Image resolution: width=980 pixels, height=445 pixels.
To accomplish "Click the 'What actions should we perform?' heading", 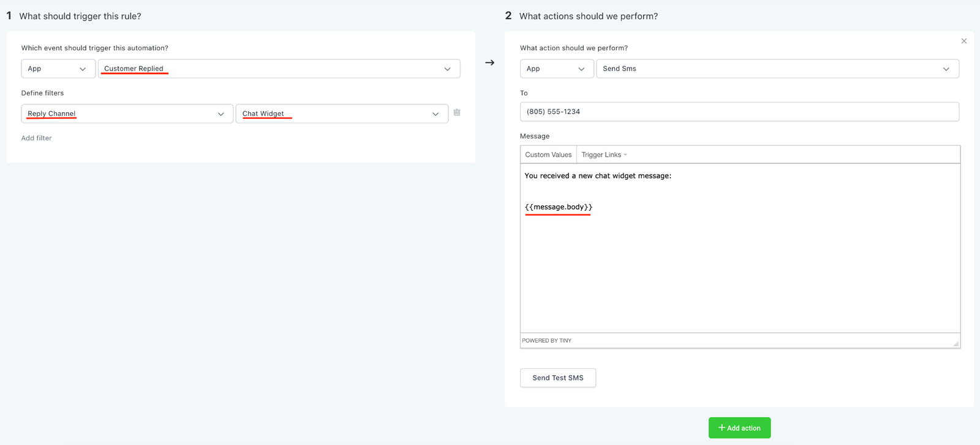I will tap(588, 17).
